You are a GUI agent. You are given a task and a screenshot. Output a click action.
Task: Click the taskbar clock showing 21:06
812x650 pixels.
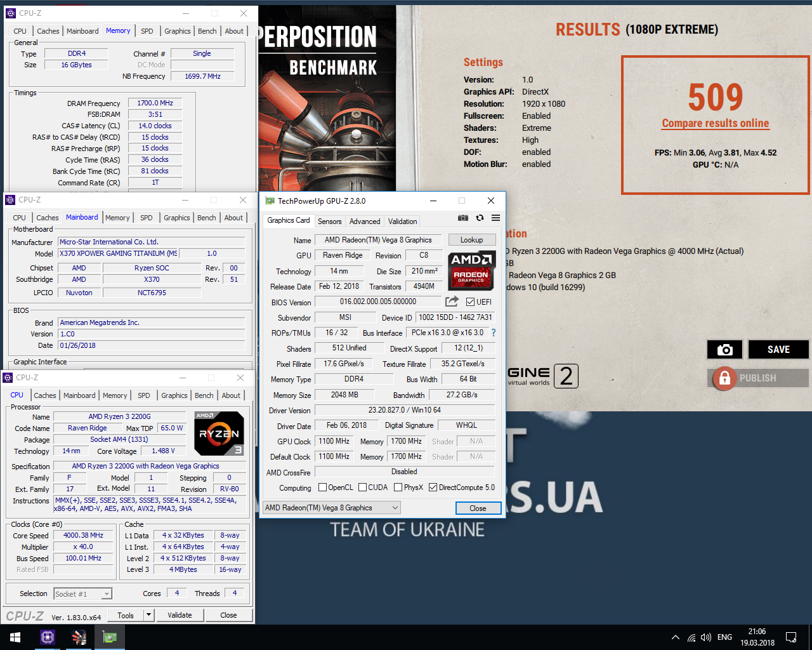(757, 637)
